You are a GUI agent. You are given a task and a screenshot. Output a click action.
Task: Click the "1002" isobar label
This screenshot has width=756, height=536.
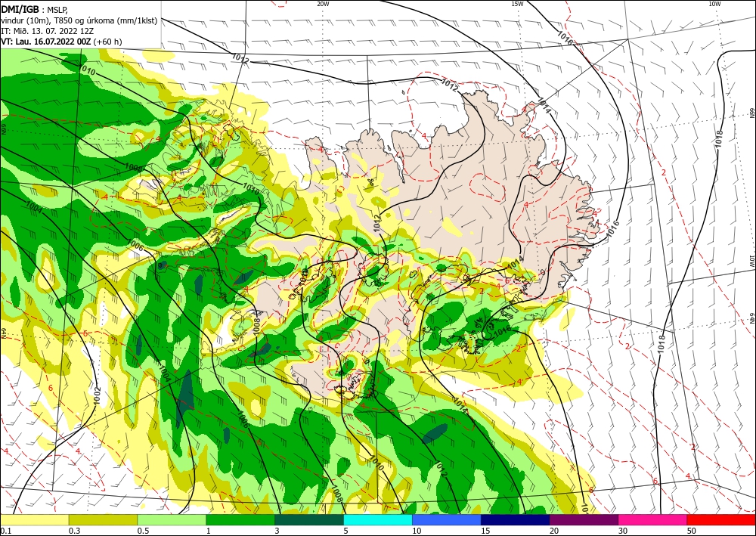[98, 395]
